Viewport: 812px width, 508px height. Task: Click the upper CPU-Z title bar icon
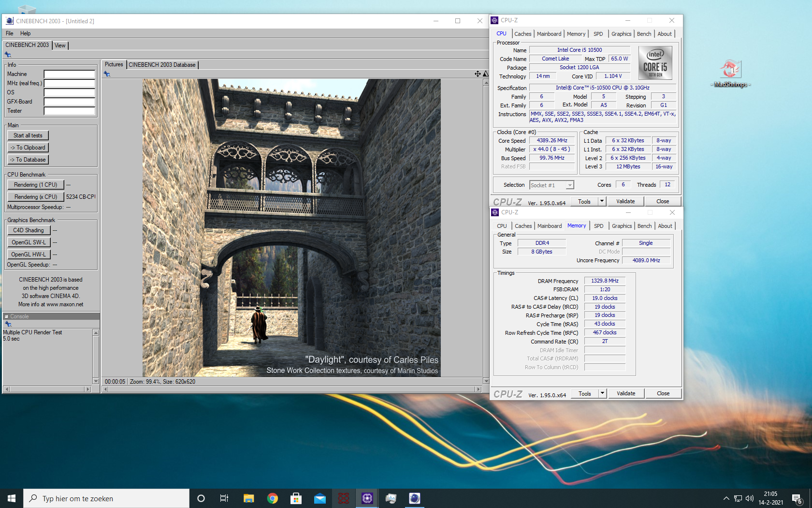point(494,20)
